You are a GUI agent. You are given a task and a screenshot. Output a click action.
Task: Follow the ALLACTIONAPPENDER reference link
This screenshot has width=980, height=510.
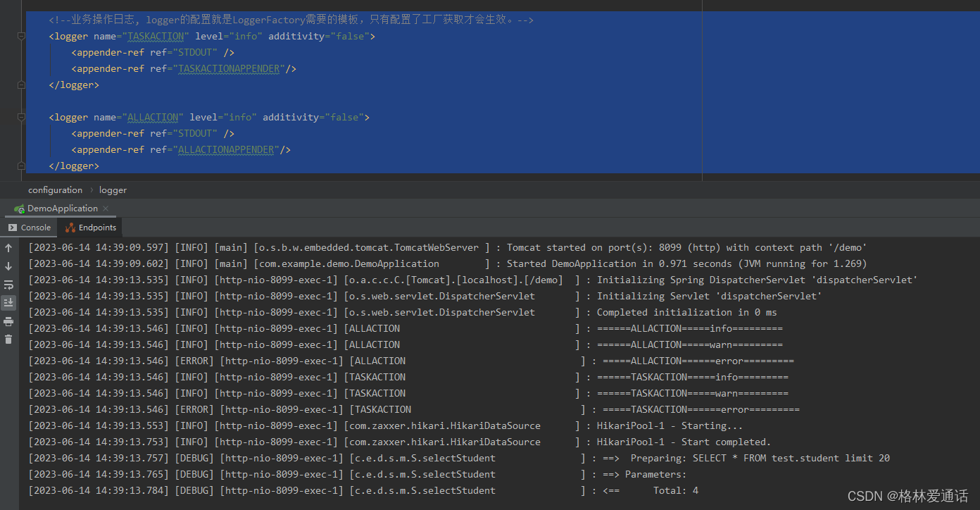(225, 149)
